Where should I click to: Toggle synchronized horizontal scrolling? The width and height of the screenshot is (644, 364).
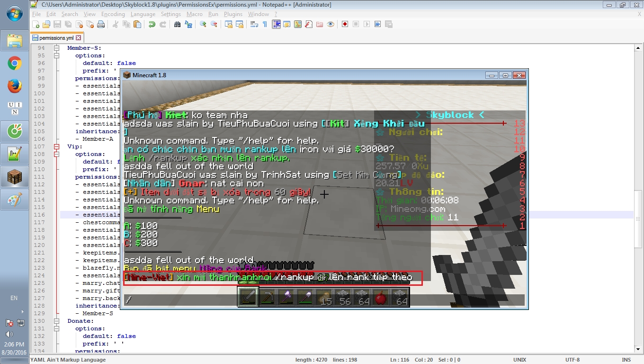pos(239,24)
